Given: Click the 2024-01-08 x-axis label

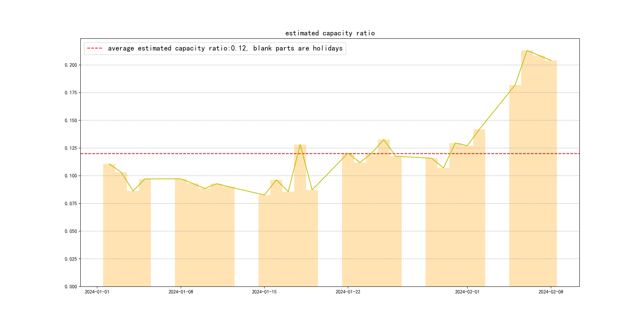Looking at the screenshot, I should pos(180,292).
